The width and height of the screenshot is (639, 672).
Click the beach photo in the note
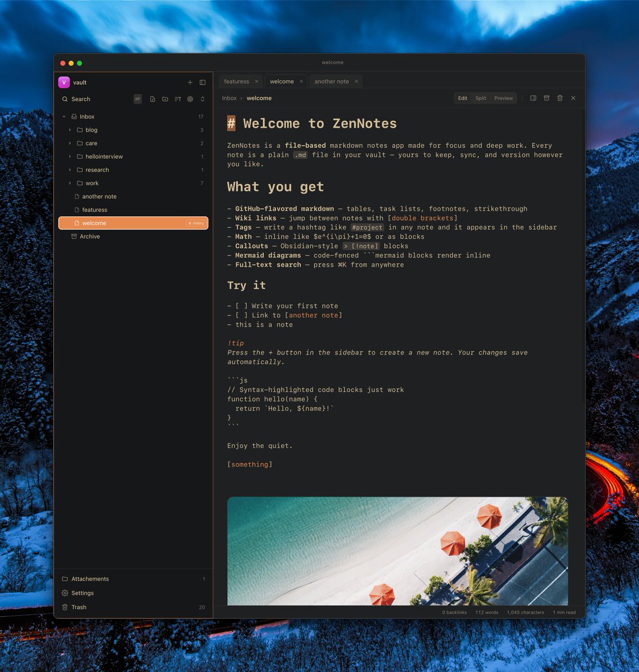pos(398,551)
